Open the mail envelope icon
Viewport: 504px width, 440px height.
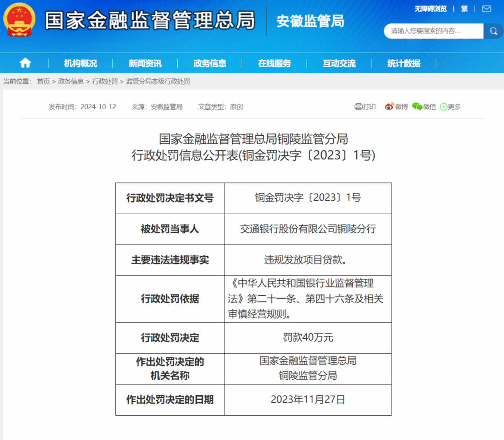click(487, 9)
